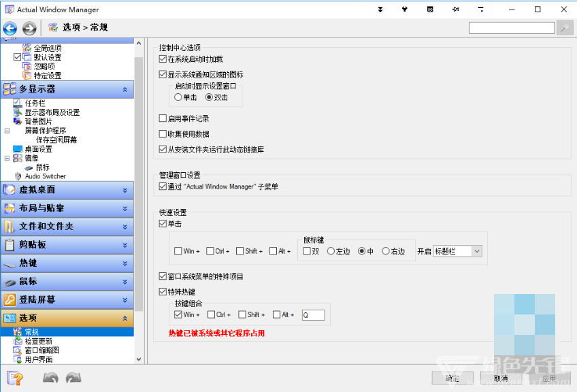
Task: Expand the 布局与贴靠 section chevron
Action: point(125,209)
